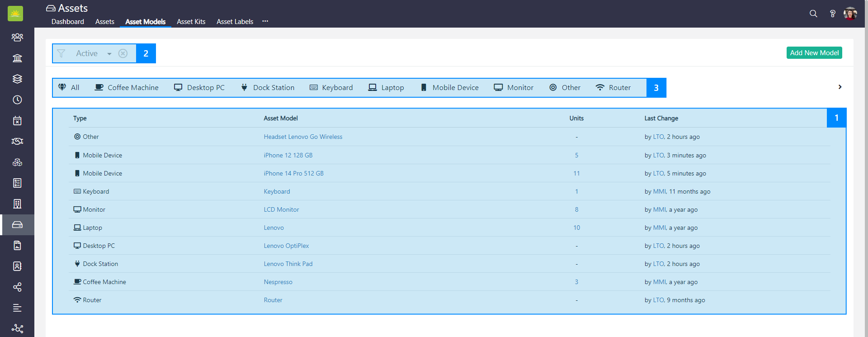Viewport: 868px width, 337px height.
Task: Go to the Dashboard tab
Action: 68,22
